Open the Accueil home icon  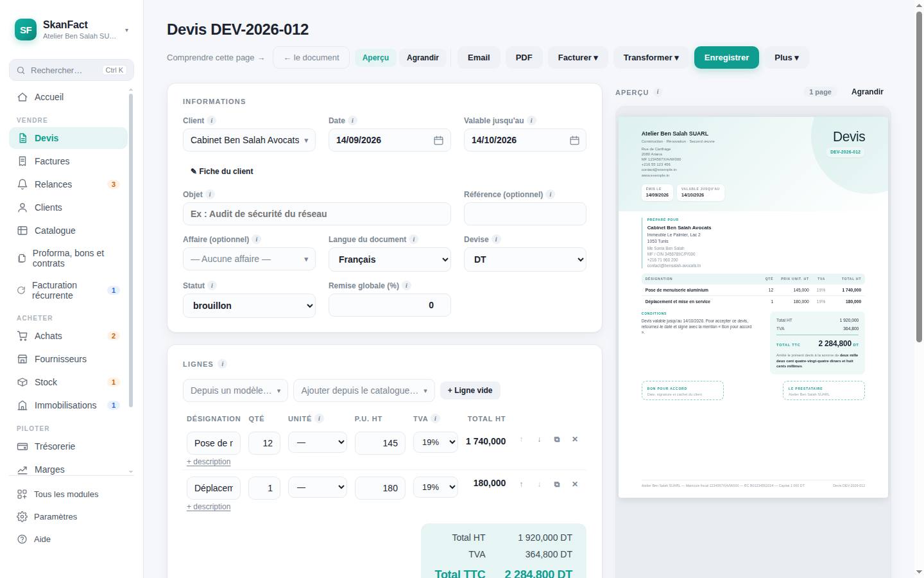tap(22, 97)
